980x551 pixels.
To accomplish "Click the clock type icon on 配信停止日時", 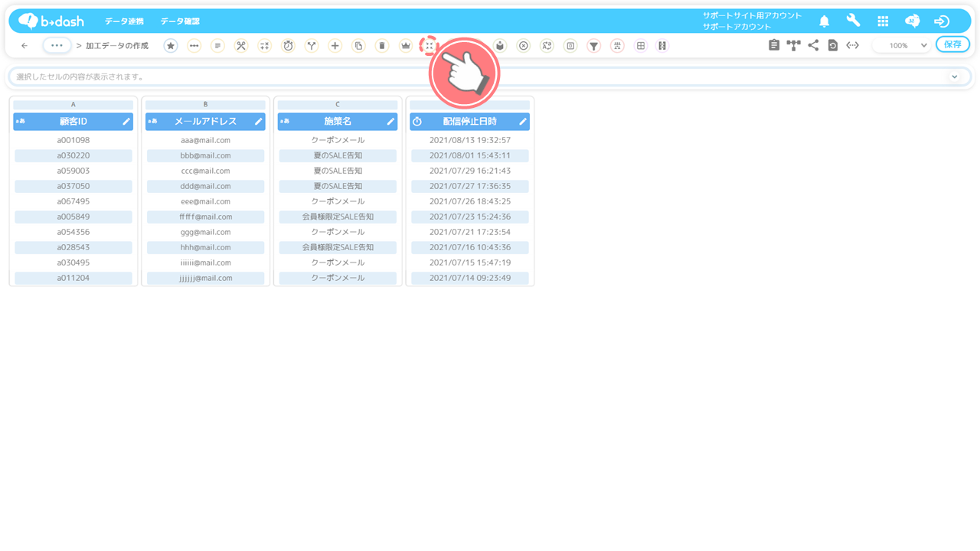I will [x=417, y=122].
